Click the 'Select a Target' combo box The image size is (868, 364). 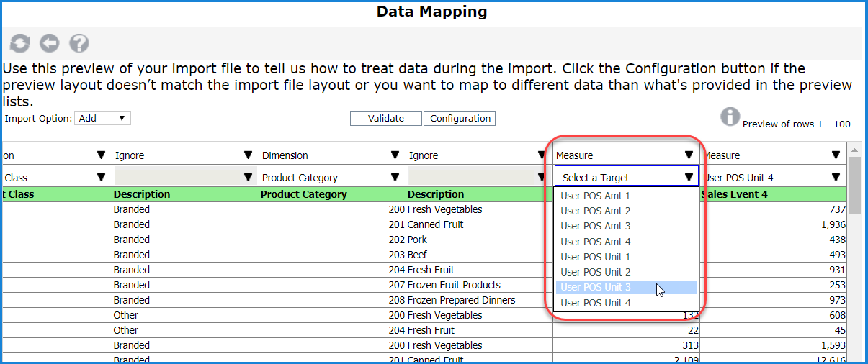(x=625, y=178)
